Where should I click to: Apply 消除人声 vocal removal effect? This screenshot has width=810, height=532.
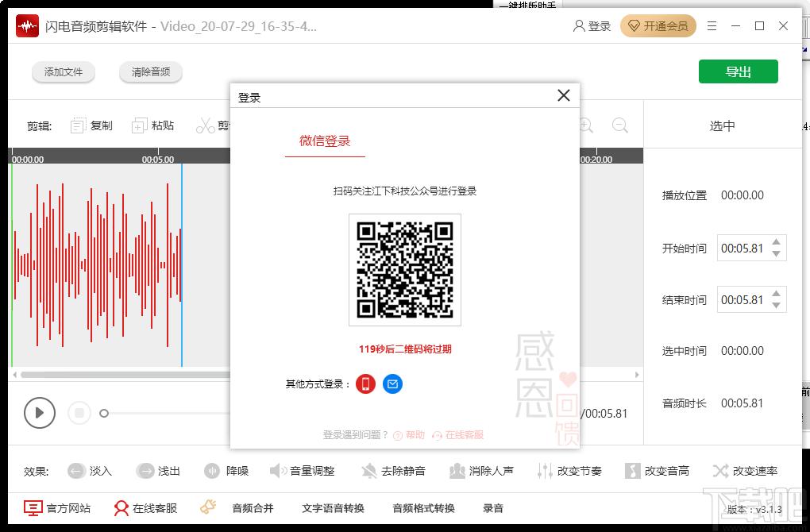click(x=481, y=471)
